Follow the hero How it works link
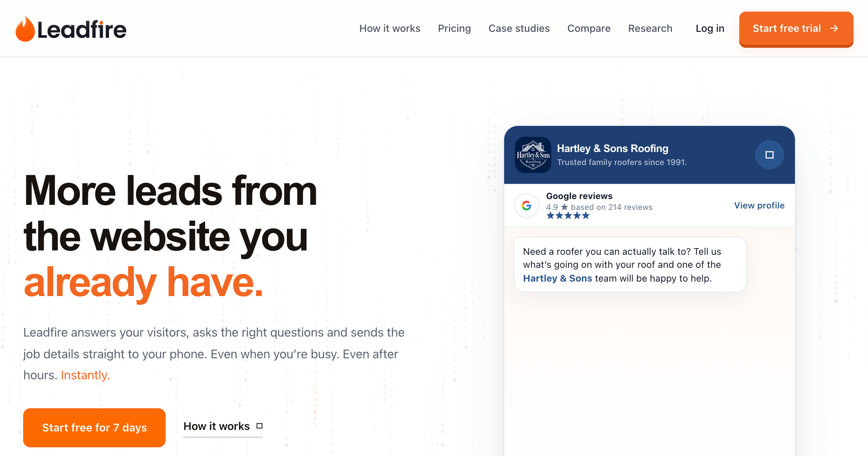 (x=223, y=426)
